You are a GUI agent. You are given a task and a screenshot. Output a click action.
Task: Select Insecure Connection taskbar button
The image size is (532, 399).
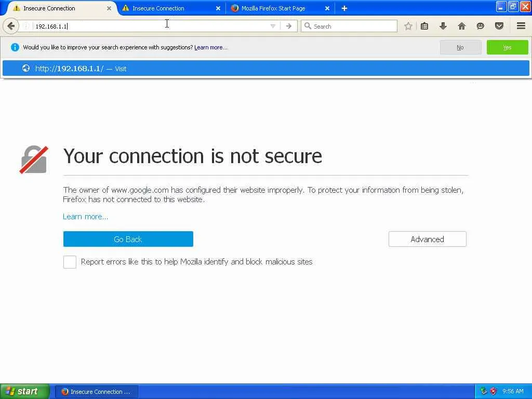coord(96,392)
